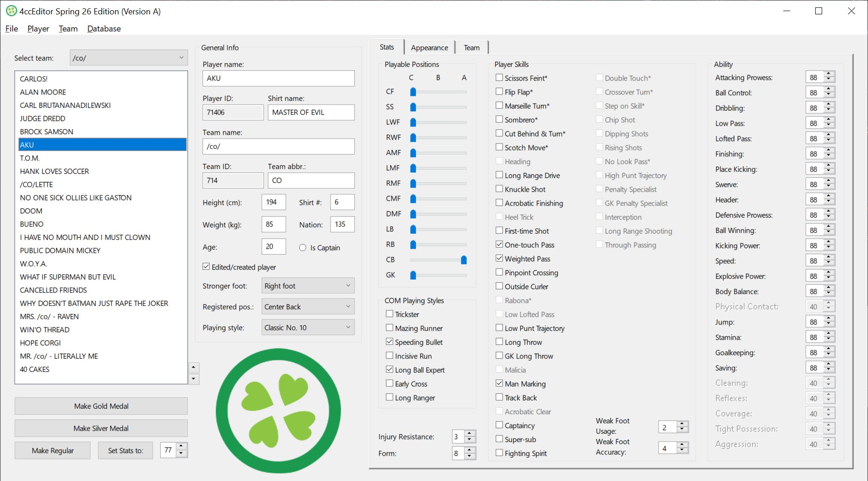868x481 pixels.
Task: Open the Team menu
Action: pyautogui.click(x=68, y=29)
